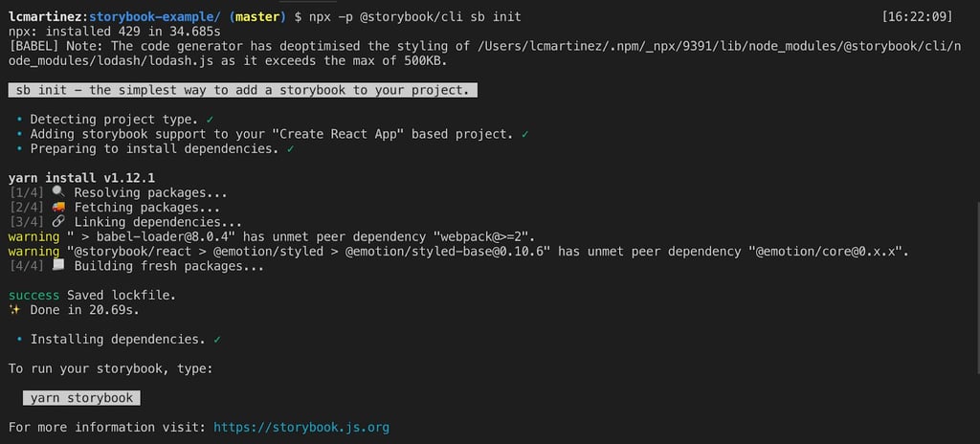
Task: Click the chain link Linking dependencies emoji
Action: click(x=58, y=222)
